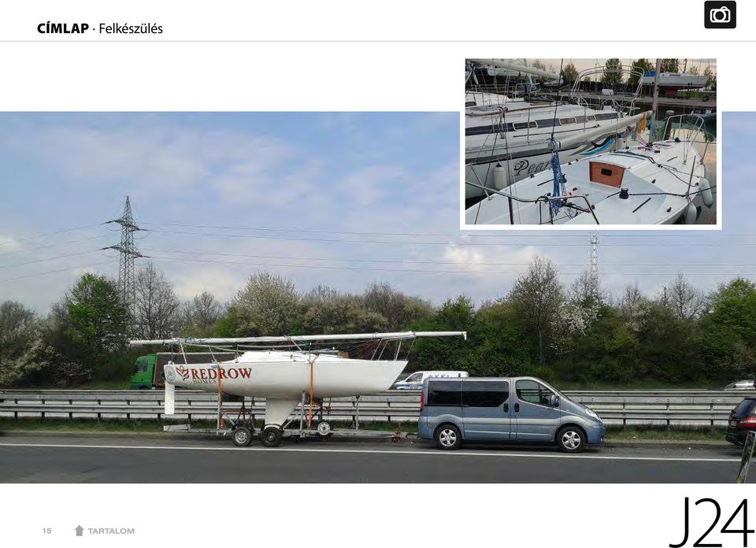Go to the TARTALOM contents link
The width and height of the screenshot is (756, 548).
click(x=111, y=531)
